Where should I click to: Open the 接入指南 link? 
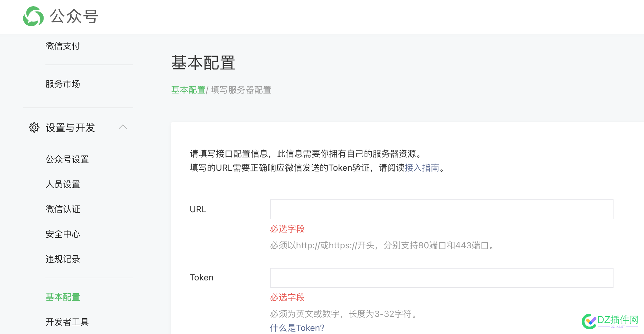tap(422, 168)
